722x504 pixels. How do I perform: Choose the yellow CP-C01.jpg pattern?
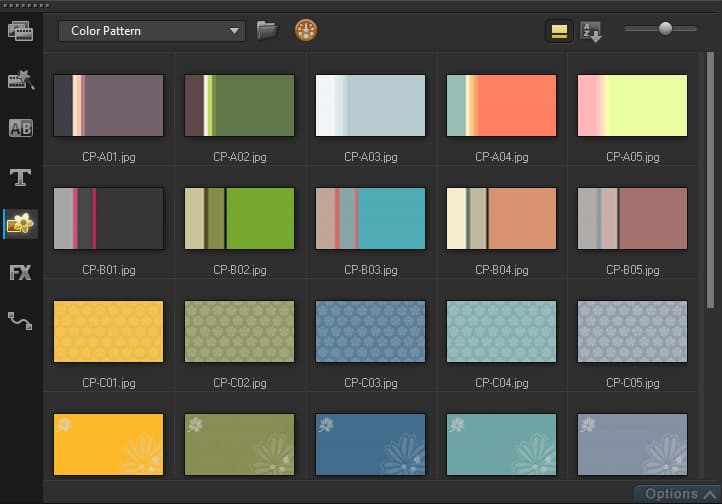[108, 331]
